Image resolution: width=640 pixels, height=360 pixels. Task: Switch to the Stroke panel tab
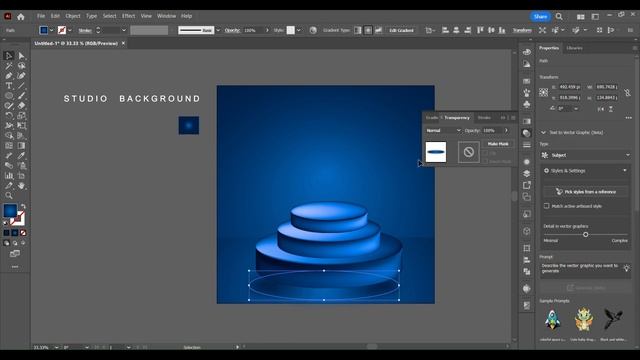click(x=484, y=118)
